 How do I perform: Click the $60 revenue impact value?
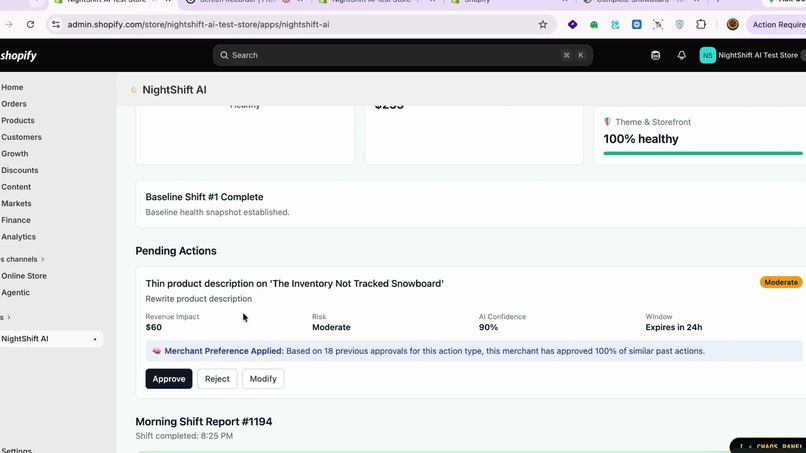coord(154,328)
